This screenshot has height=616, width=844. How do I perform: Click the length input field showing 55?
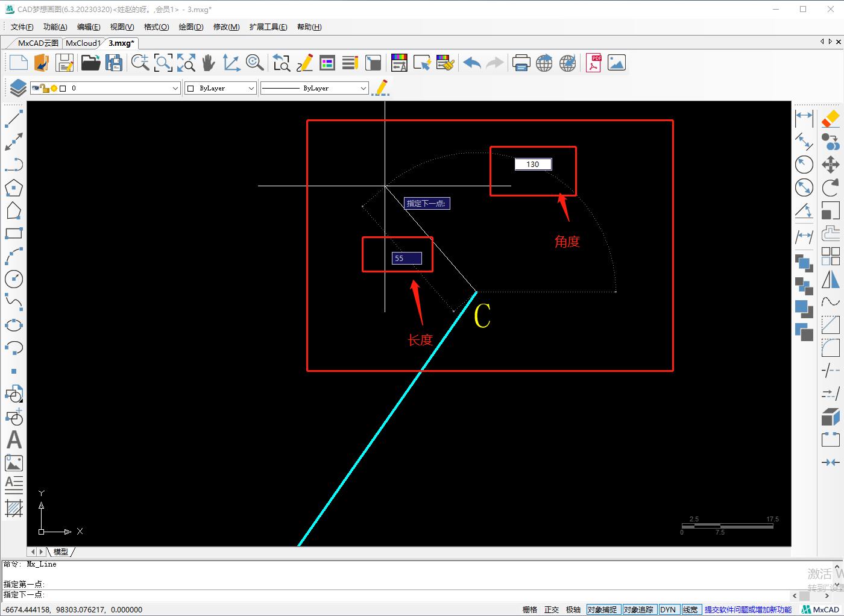(406, 259)
